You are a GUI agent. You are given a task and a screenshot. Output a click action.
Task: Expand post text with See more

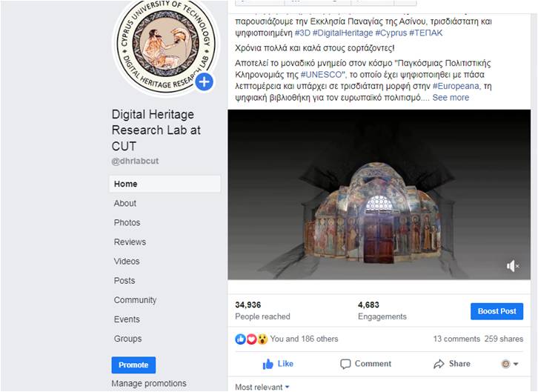point(451,98)
